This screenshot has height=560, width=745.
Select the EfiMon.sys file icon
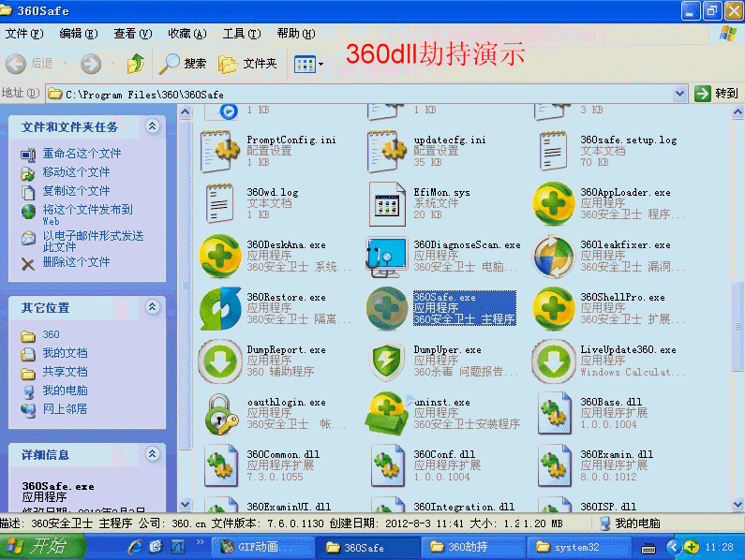tap(387, 204)
